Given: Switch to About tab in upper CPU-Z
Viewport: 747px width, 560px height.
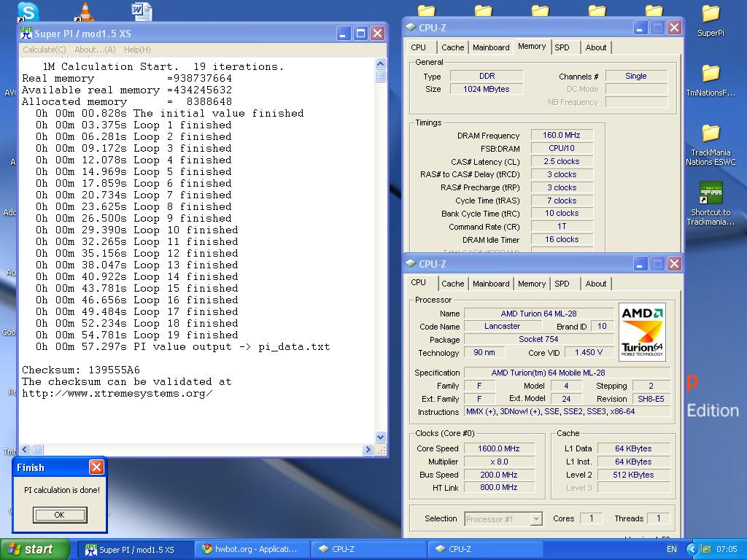Looking at the screenshot, I should (x=596, y=47).
